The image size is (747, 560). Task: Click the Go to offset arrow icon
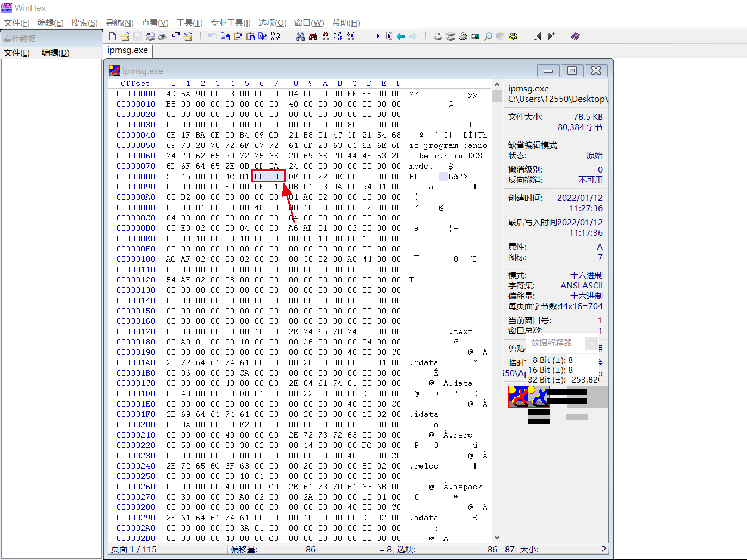tap(375, 36)
